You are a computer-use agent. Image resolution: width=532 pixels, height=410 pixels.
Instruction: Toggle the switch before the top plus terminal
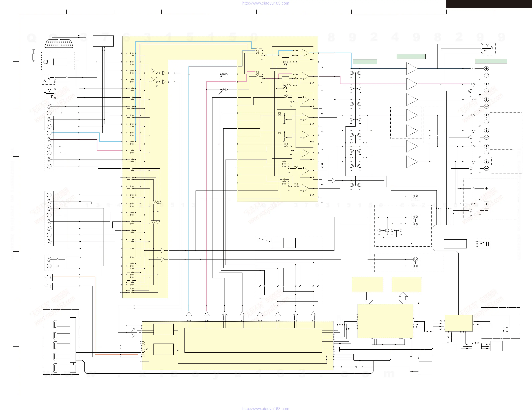pos(473,69)
